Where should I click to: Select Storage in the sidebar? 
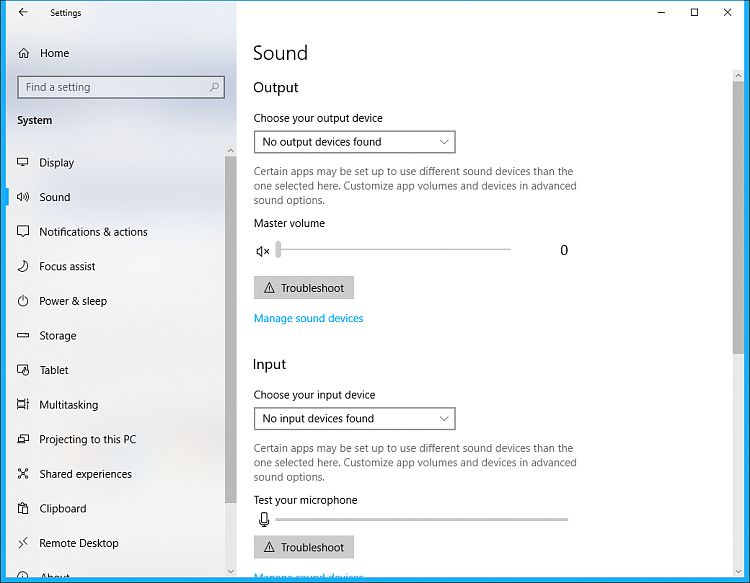57,336
